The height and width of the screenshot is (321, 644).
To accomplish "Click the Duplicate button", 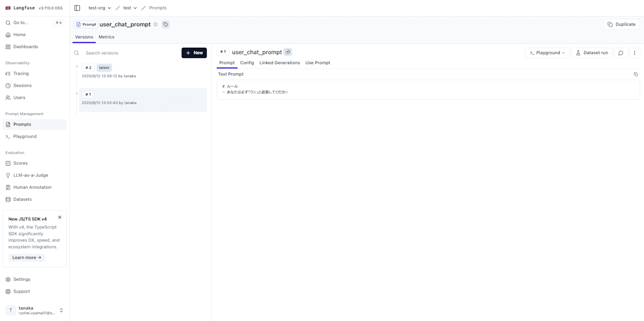I will tap(621, 25).
